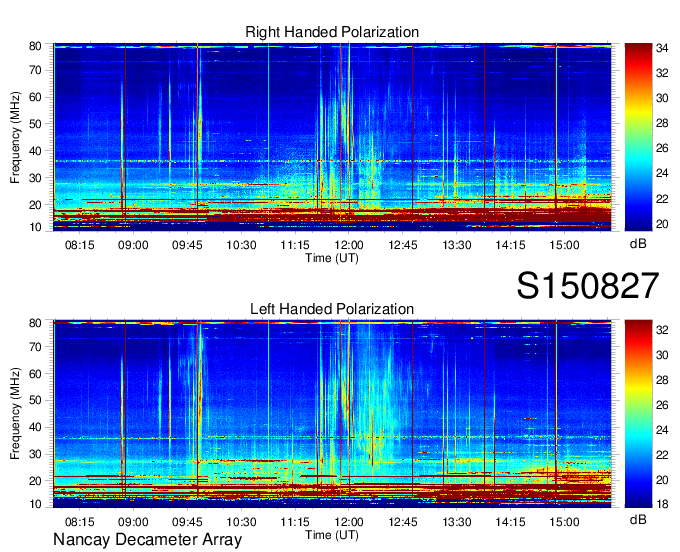Click the 80 MHz tick of the Left Handed plot
Image resolution: width=680 pixels, height=552 pixels.
tap(35, 323)
